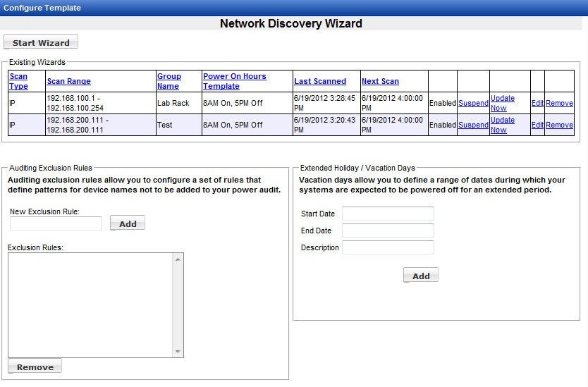Remove the Test group wizard entry
Screen dimensions: 588x387
(x=559, y=125)
